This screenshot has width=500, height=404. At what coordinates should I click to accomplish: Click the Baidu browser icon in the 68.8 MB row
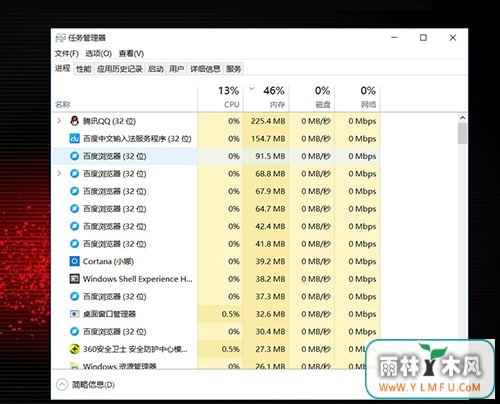point(74,174)
